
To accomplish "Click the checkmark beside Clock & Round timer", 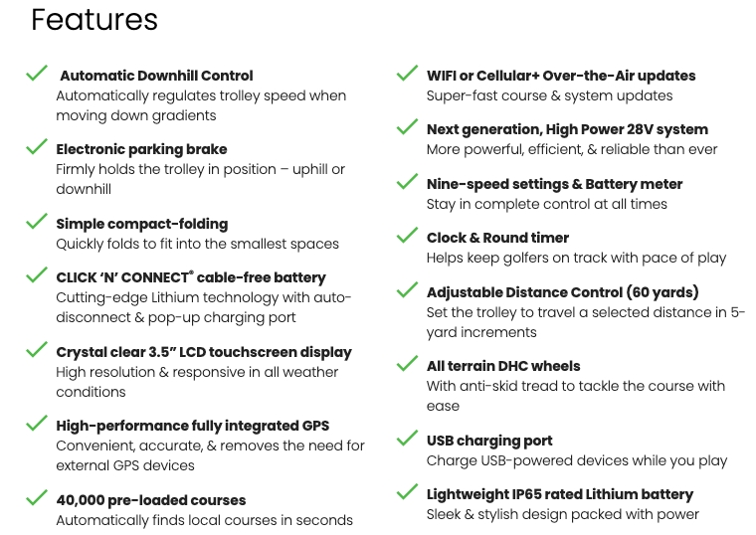I will click(x=407, y=236).
